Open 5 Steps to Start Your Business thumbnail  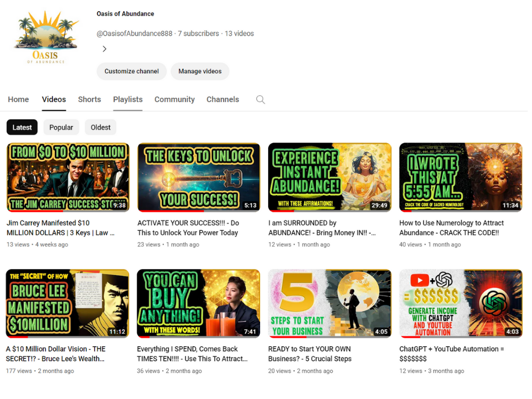pyautogui.click(x=330, y=304)
